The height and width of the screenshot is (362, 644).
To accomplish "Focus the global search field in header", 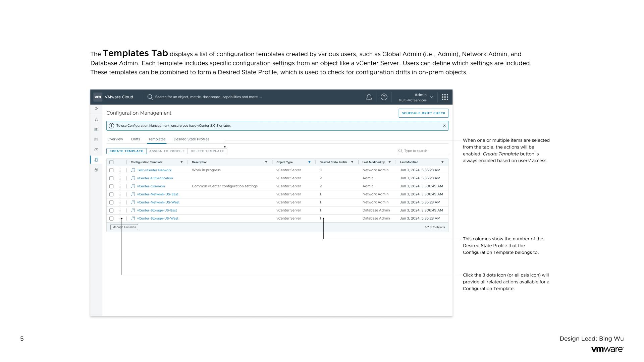I will tap(208, 97).
